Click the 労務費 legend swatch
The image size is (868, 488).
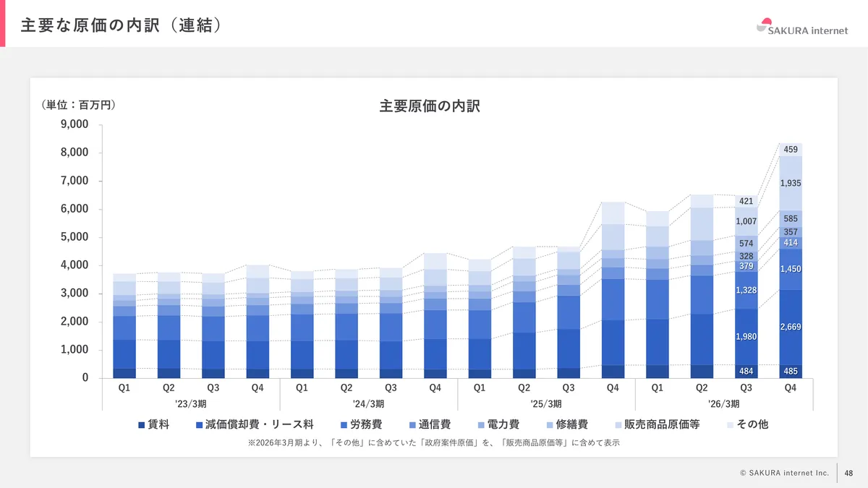[343, 425]
